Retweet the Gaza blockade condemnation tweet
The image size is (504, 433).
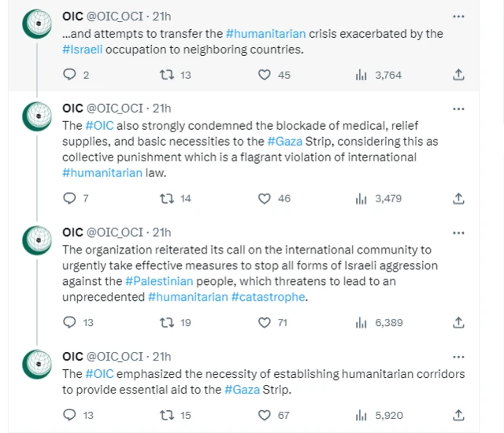pos(165,198)
